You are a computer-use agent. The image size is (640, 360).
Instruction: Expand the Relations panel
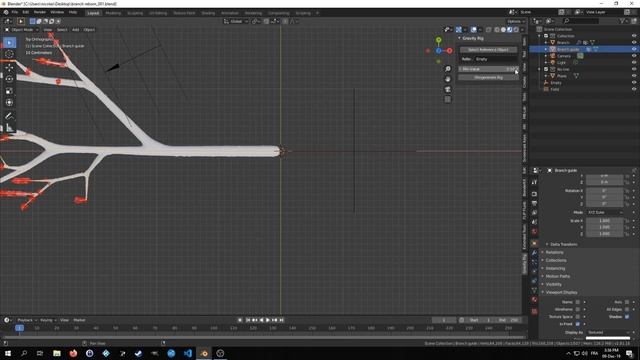click(x=554, y=253)
